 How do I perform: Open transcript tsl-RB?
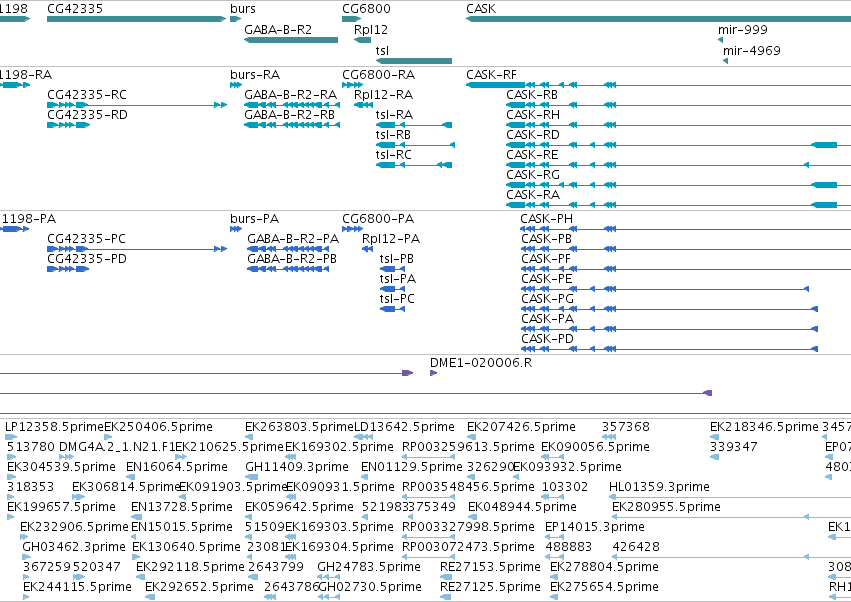point(393,135)
